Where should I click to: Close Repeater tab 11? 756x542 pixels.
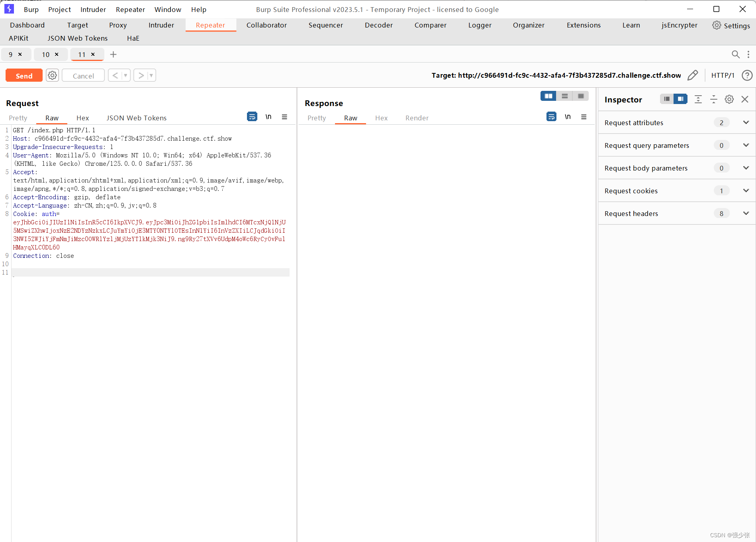(93, 54)
